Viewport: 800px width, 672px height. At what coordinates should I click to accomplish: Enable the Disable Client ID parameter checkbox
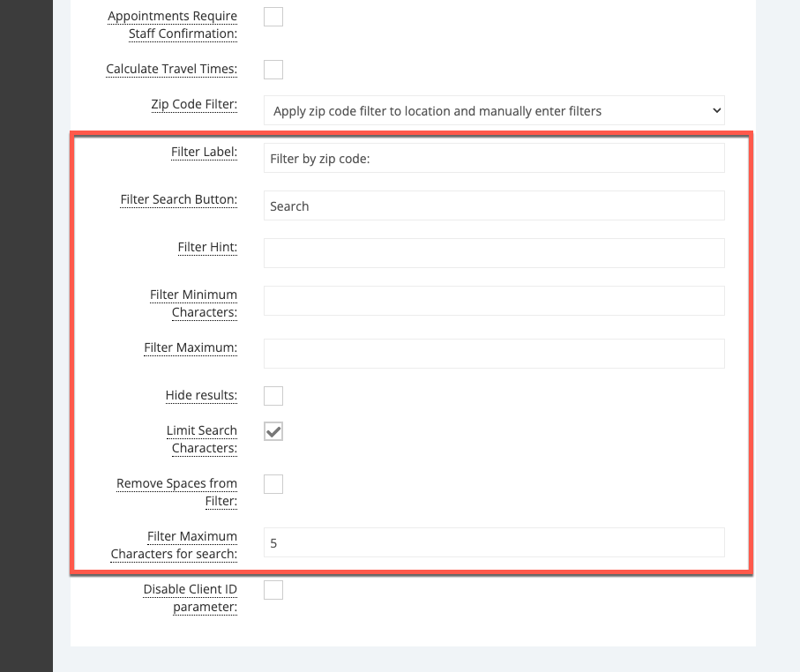pos(273,590)
